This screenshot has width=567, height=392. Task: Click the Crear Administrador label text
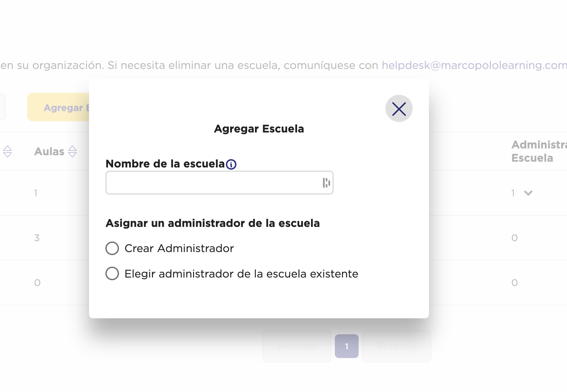(179, 248)
